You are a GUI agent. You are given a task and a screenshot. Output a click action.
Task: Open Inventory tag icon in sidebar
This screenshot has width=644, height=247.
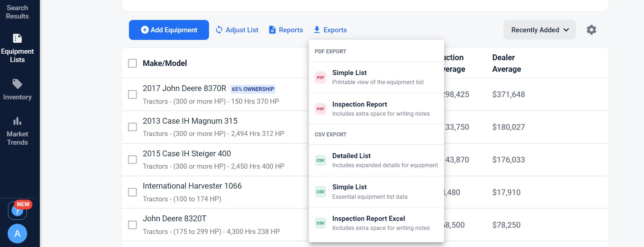pos(17,84)
